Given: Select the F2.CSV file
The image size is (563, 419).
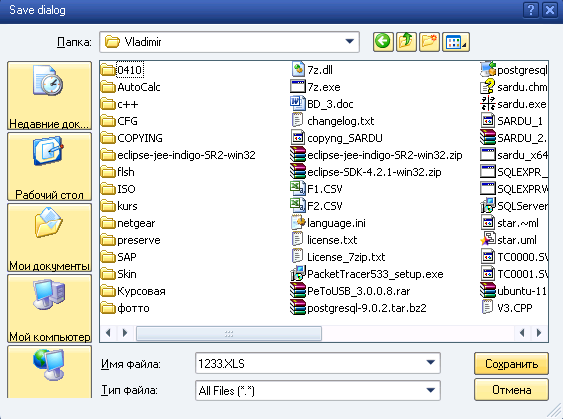Looking at the screenshot, I should coord(316,206).
